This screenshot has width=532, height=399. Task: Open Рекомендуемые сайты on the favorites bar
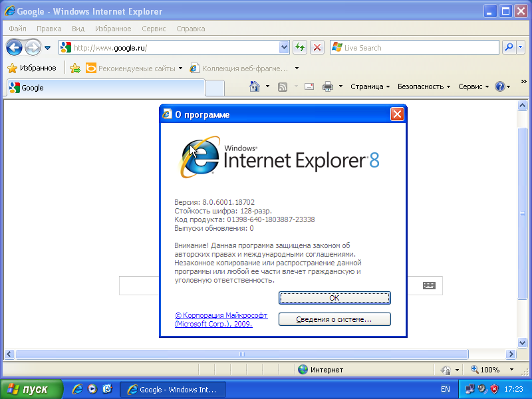134,68
